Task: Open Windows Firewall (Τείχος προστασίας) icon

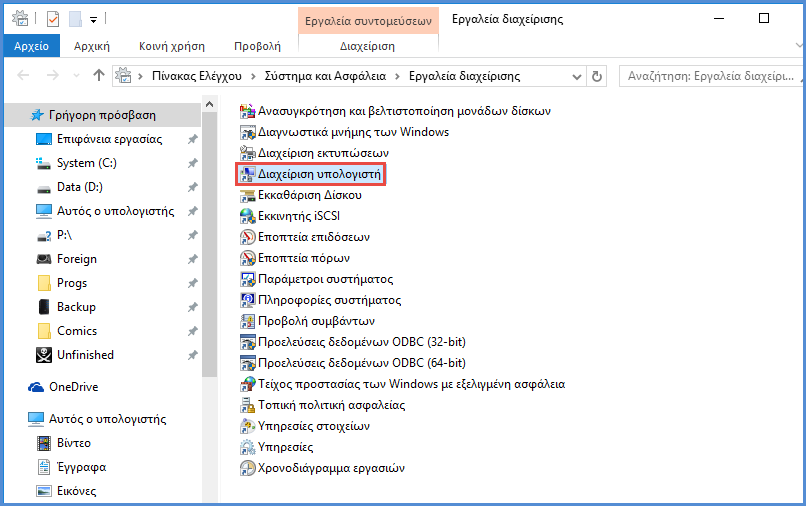Action: tap(248, 384)
